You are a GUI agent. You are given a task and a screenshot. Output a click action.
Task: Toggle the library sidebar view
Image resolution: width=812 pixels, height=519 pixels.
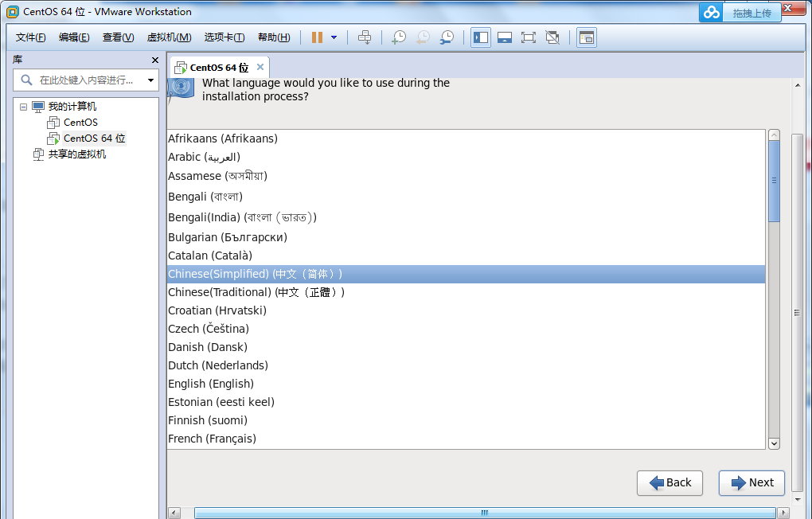click(481, 37)
